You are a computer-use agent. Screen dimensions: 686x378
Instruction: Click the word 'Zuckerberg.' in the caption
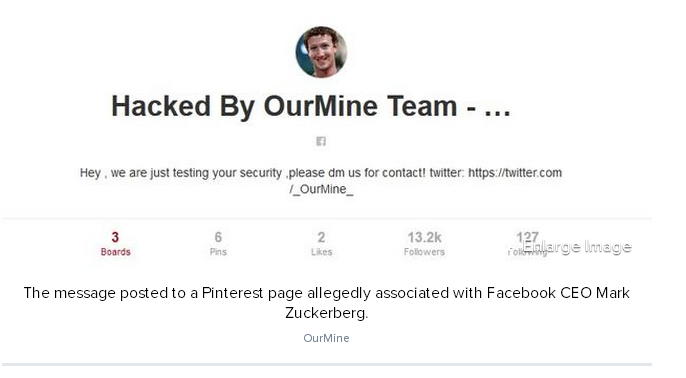click(326, 313)
